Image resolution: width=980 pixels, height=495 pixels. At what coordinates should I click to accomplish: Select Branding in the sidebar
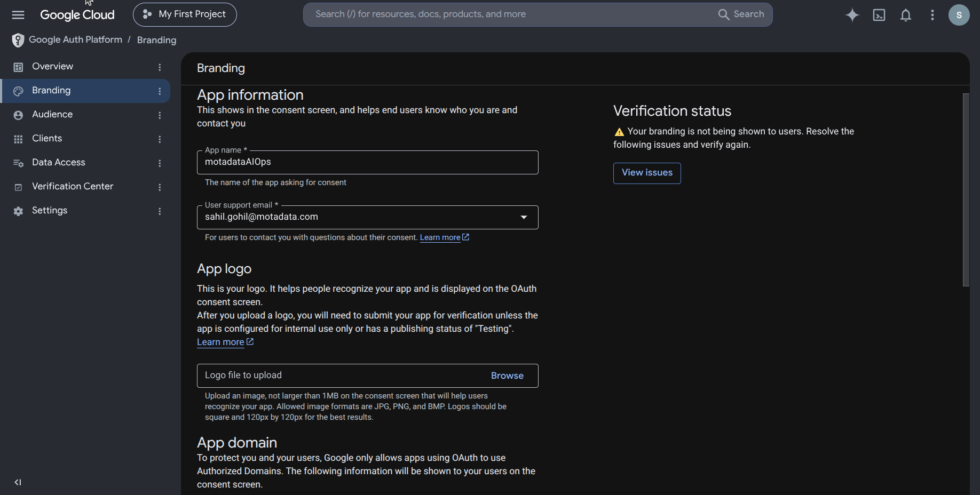point(51,90)
